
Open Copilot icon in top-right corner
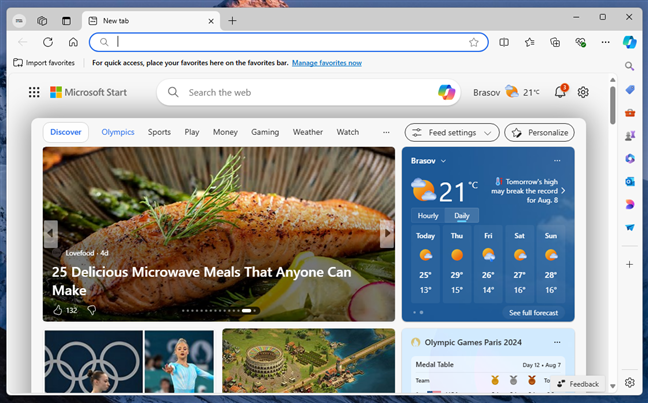pyautogui.click(x=629, y=42)
